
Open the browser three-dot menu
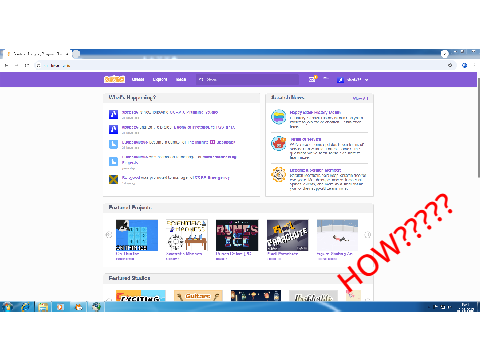[x=475, y=65]
